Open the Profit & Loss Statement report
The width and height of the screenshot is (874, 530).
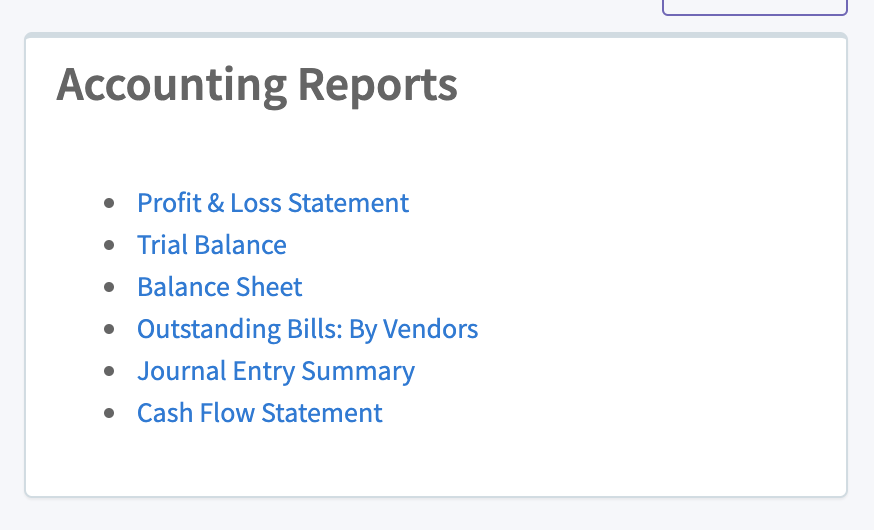[272, 203]
